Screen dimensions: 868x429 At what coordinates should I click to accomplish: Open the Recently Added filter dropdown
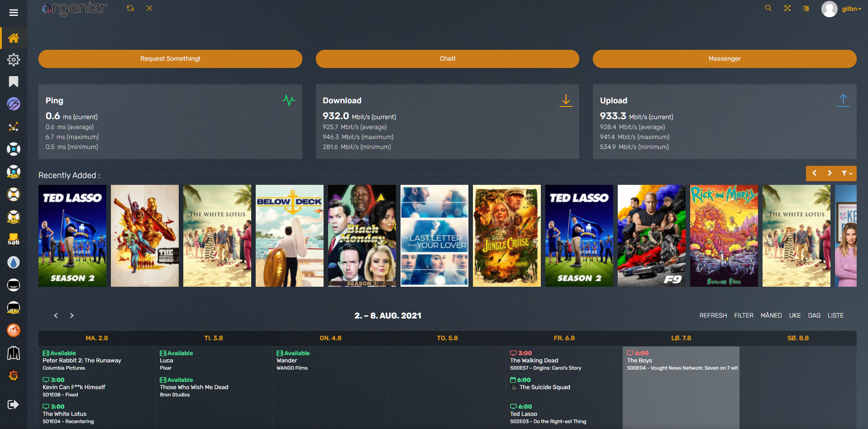[x=846, y=174]
